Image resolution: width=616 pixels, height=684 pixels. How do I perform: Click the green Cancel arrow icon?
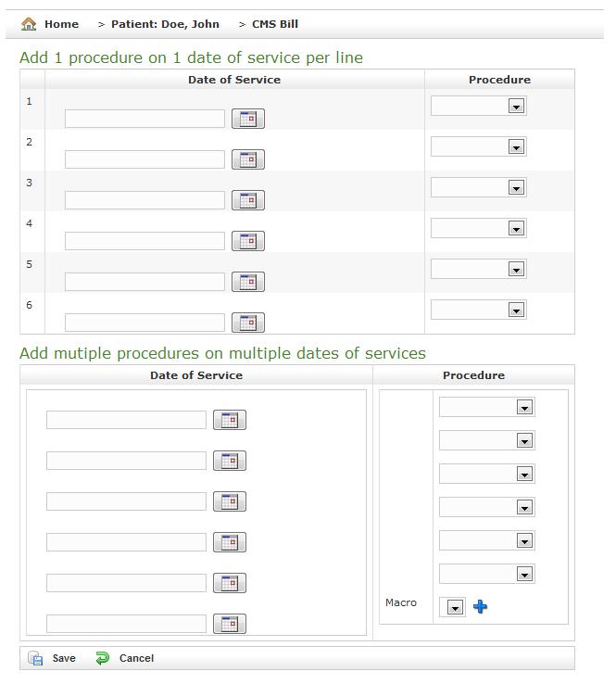[103, 658]
